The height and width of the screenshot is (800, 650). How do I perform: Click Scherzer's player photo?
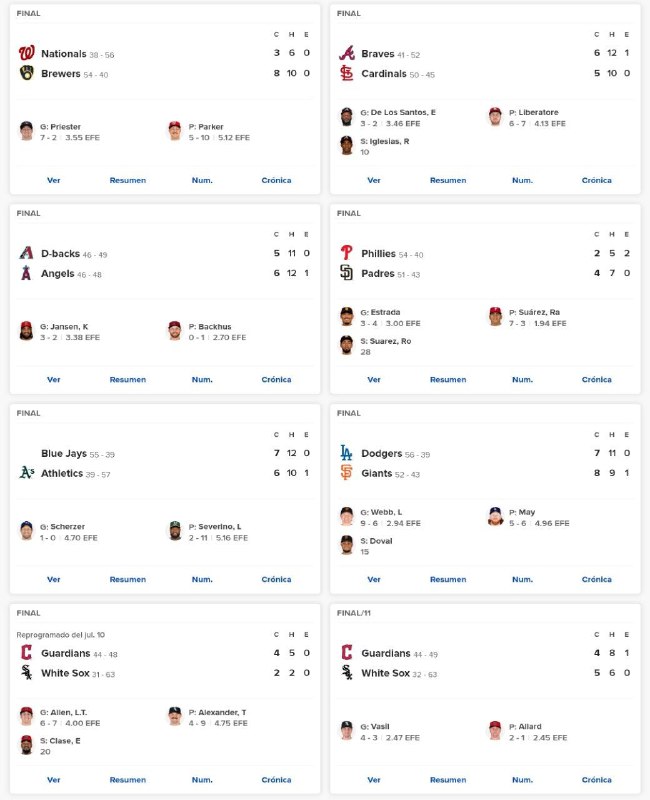click(27, 531)
